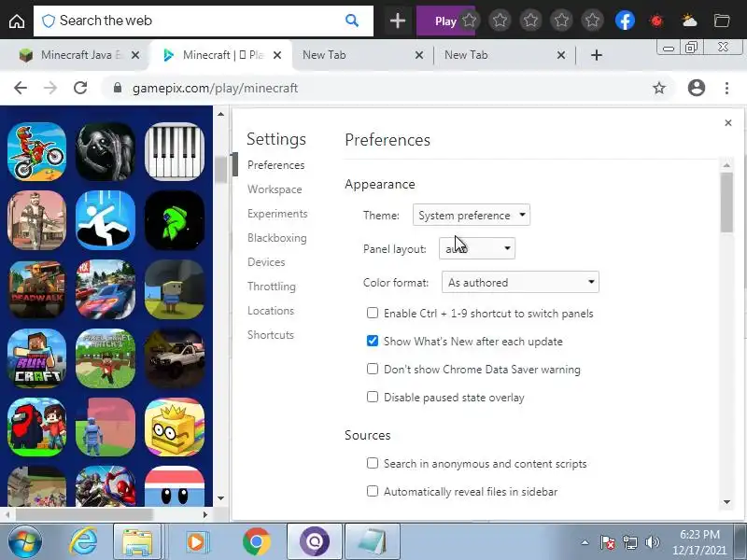This screenshot has width=747, height=560.
Task: Open the green rocket game thumbnail
Action: [175, 220]
